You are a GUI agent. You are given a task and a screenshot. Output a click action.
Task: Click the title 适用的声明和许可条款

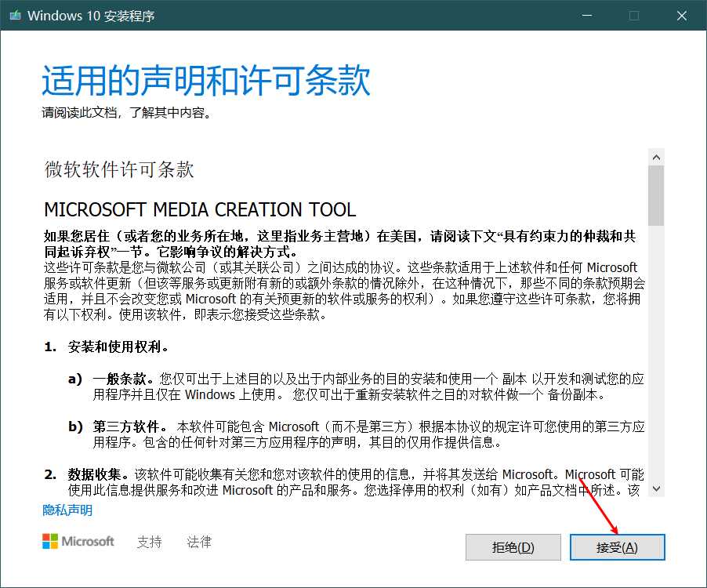206,80
